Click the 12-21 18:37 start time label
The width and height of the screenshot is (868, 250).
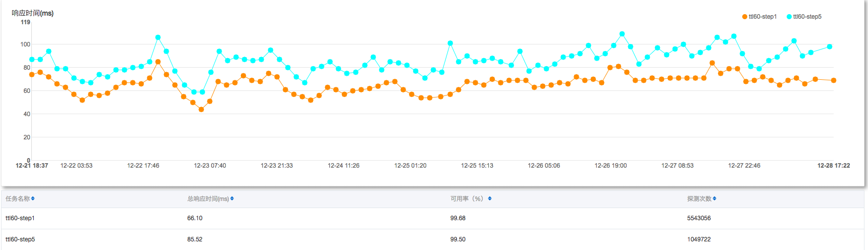pyautogui.click(x=32, y=166)
